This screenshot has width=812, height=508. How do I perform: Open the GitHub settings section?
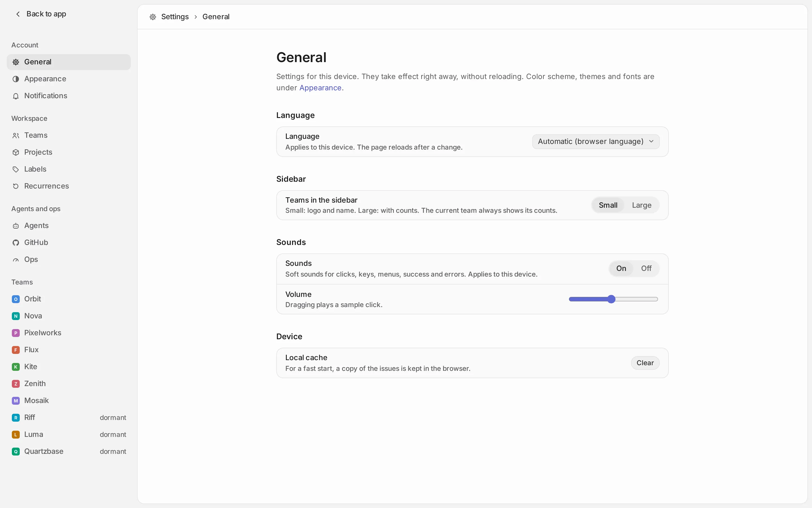[69, 243]
